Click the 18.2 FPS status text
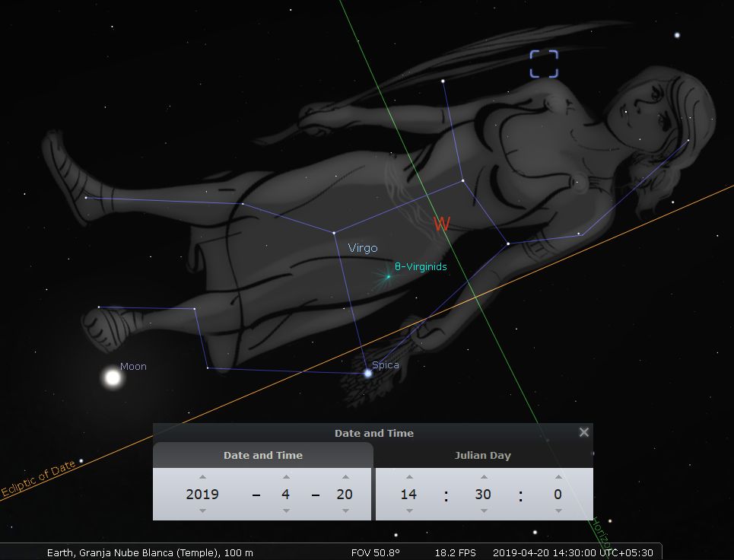Screen dimensions: 734x560 [x=455, y=552]
